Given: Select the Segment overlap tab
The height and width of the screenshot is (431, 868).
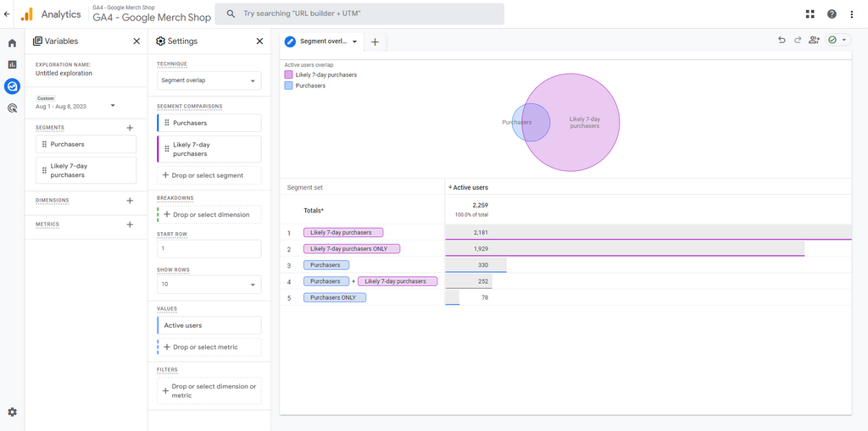Looking at the screenshot, I should [322, 41].
